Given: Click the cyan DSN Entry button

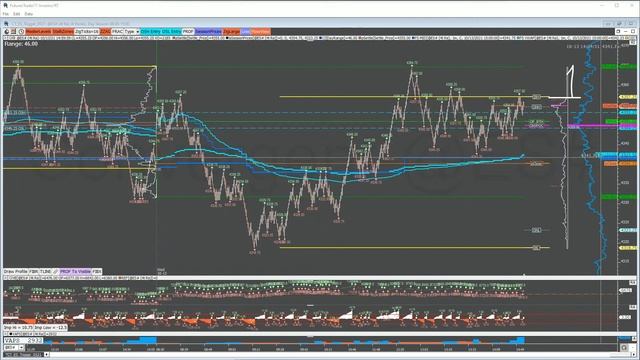Looking at the screenshot, I should point(150,31).
